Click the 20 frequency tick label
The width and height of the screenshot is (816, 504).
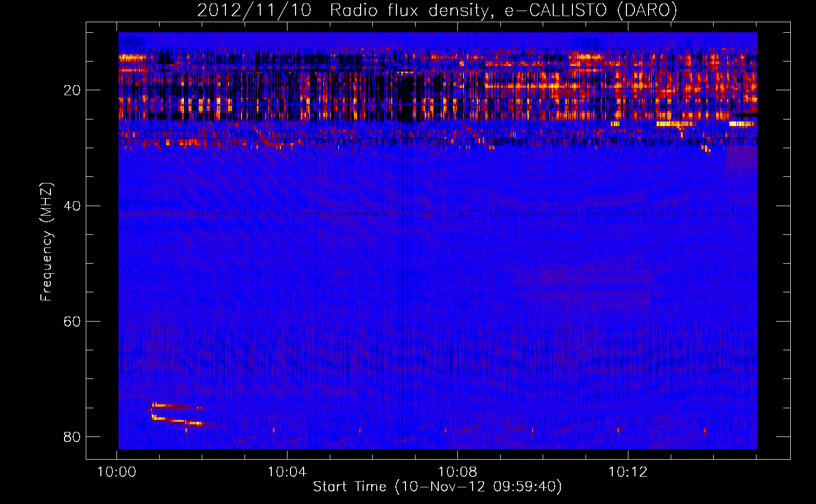coord(72,90)
